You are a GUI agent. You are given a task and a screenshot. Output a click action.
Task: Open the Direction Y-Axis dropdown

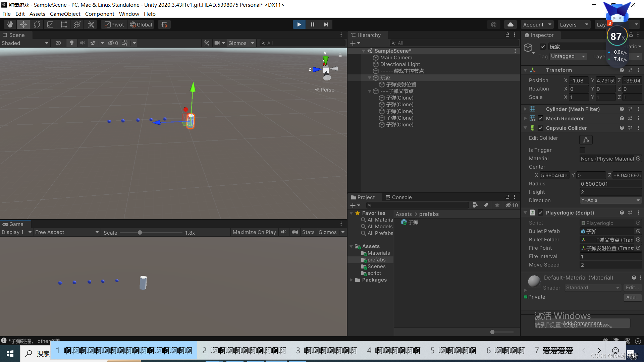(610, 200)
